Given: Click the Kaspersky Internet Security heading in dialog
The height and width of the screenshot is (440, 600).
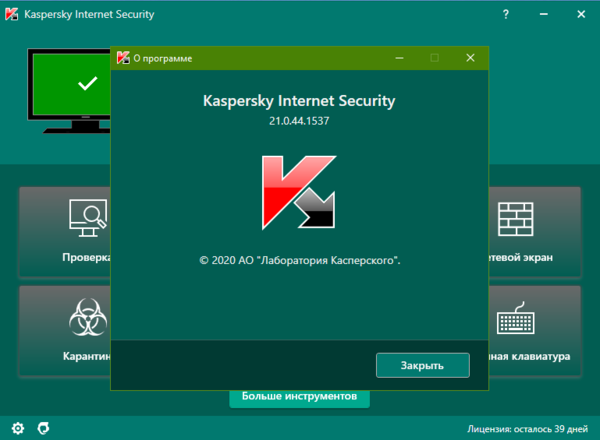Looking at the screenshot, I should [299, 101].
